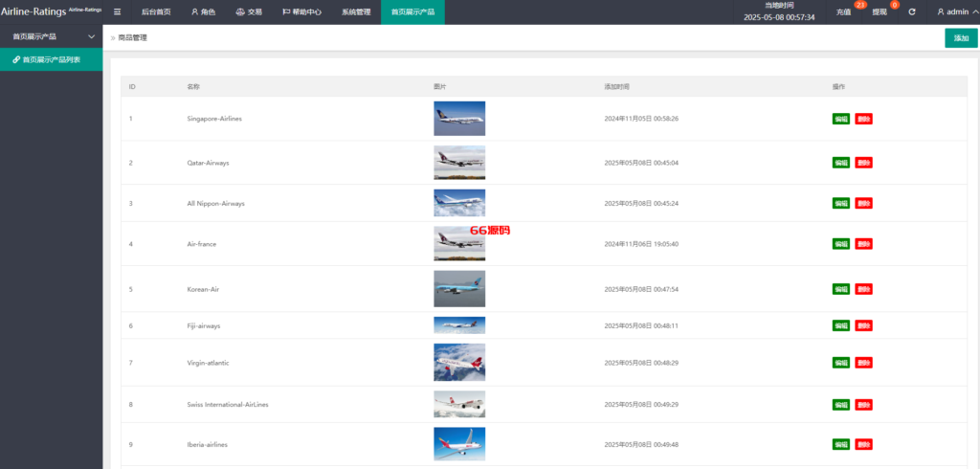Click timestamp 2025年05月08日 00:49:48

click(x=641, y=445)
